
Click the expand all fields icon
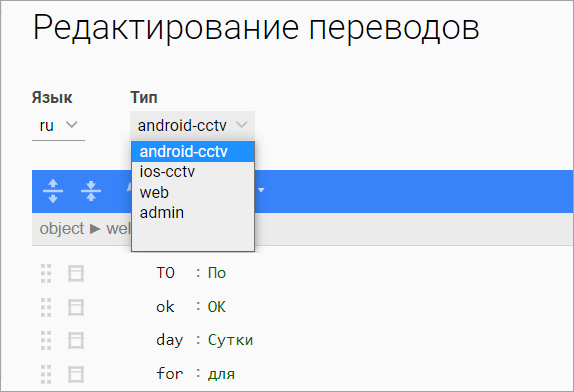tap(53, 191)
